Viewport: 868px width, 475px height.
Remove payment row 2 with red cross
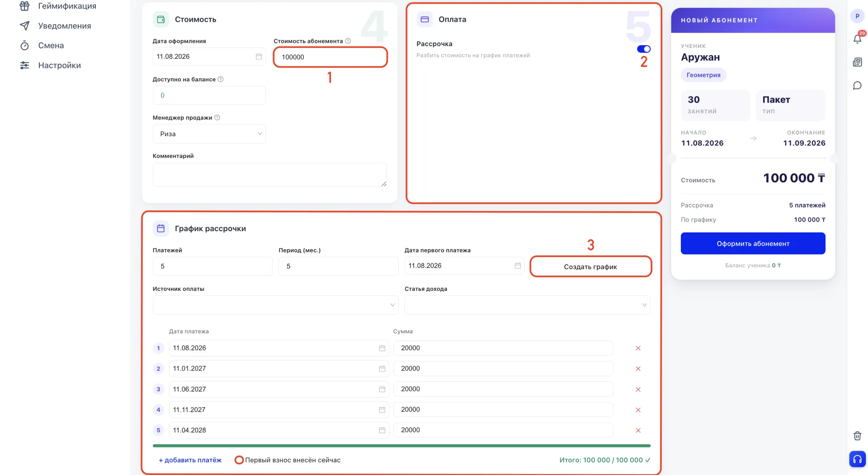click(638, 369)
